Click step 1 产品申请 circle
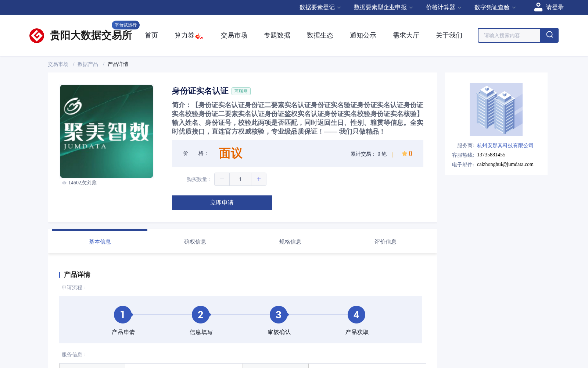 (x=123, y=315)
